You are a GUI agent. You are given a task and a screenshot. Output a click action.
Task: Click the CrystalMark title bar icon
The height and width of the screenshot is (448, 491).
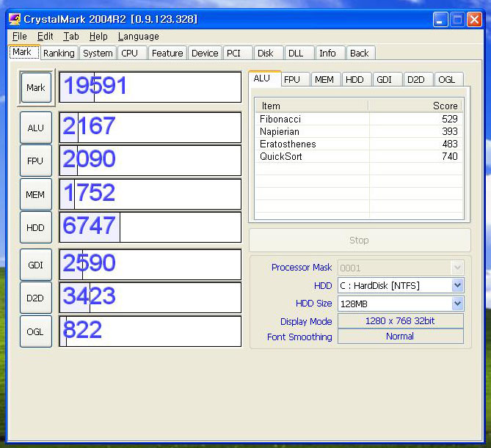point(15,19)
